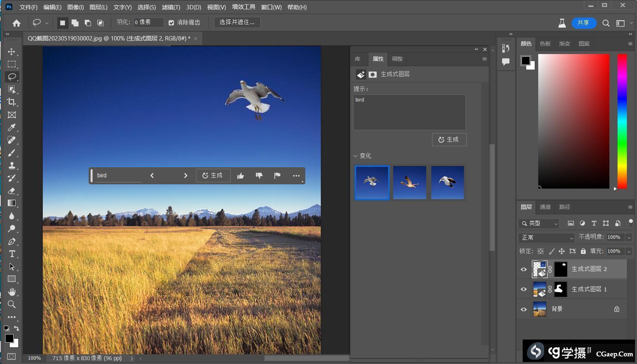Select the second bird variation thumbnail
This screenshot has height=364, width=637.
409,182
